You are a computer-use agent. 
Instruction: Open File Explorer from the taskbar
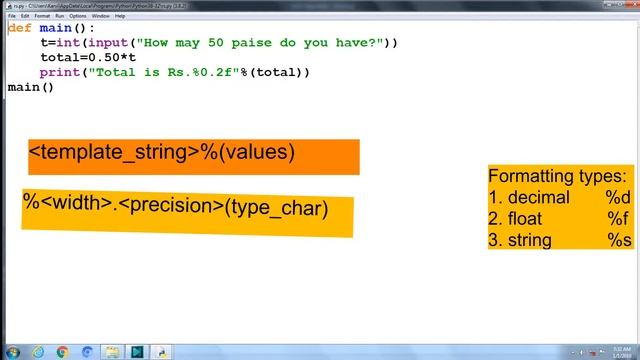[112, 352]
